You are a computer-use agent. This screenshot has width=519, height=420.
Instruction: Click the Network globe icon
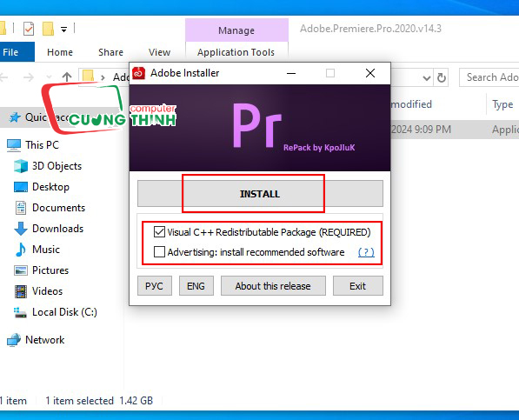[x=14, y=340]
